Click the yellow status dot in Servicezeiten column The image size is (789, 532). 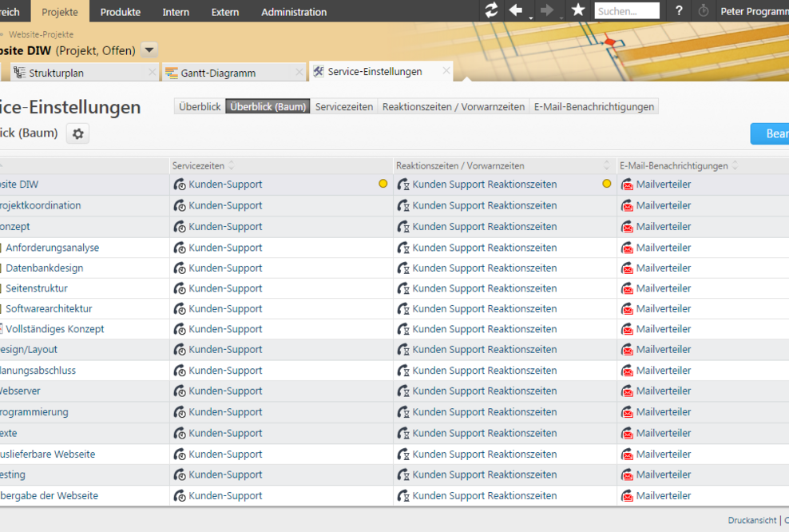point(383,184)
